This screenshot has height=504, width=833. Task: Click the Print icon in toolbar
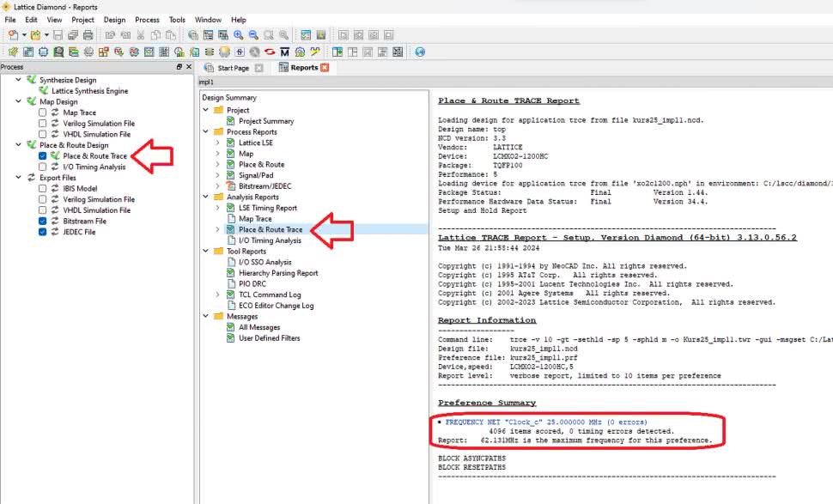tap(88, 35)
